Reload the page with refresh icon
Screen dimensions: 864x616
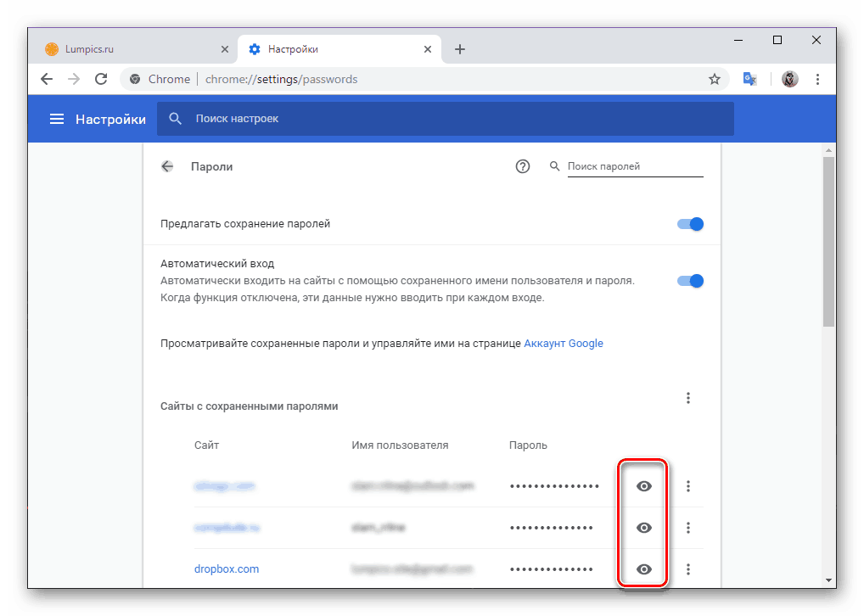pos(101,80)
